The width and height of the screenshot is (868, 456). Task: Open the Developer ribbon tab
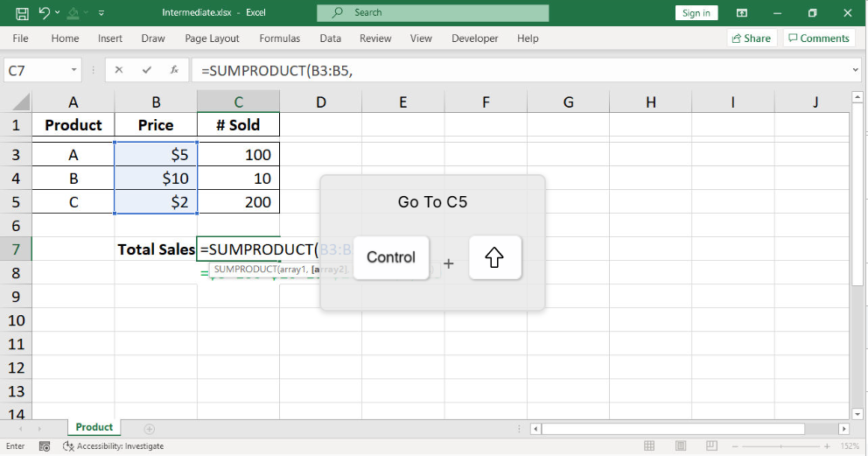coord(474,39)
